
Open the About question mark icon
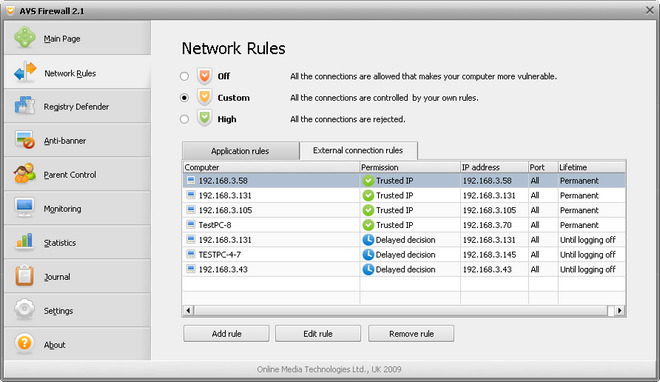pos(24,343)
